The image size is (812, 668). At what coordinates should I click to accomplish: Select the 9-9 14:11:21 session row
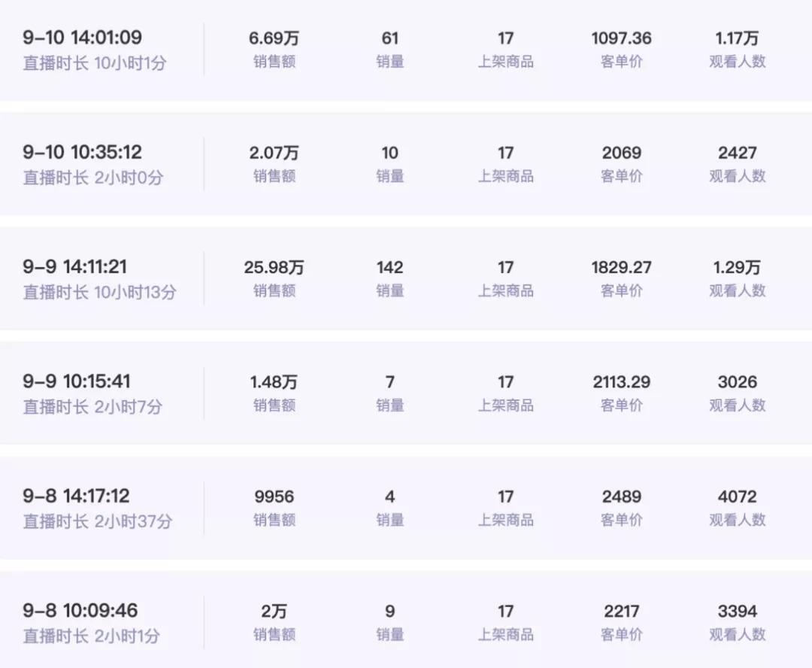pyautogui.click(x=74, y=267)
